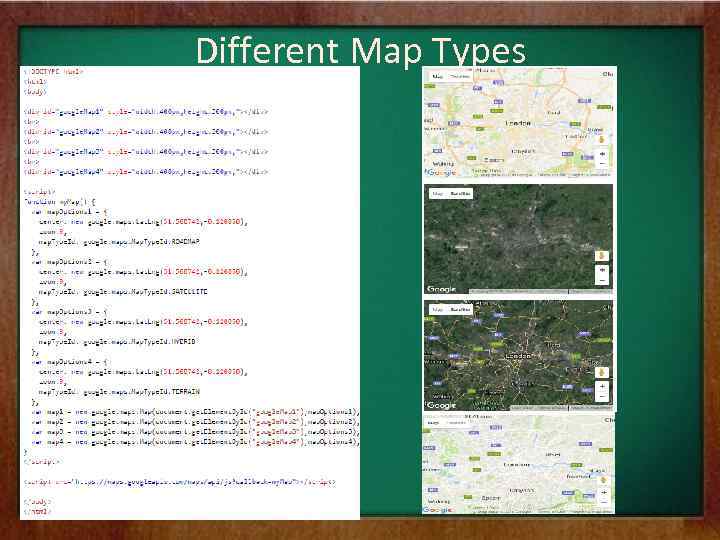720x540 pixels.
Task: Click the maps.googleapis.com script src URL
Action: click(x=188, y=482)
